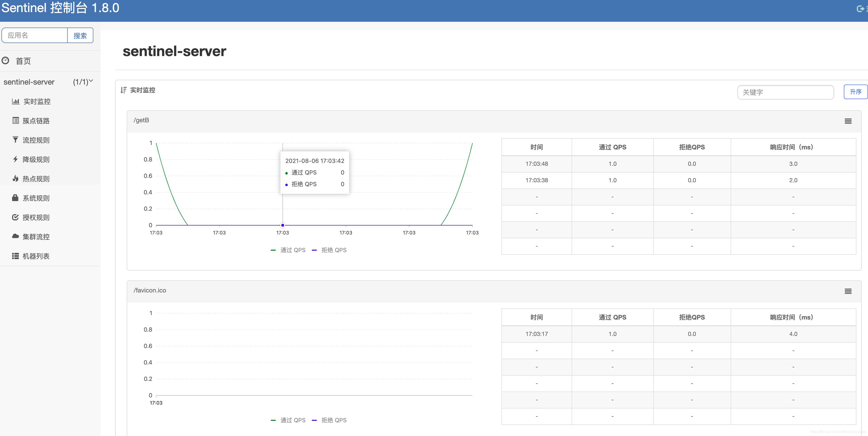868x436 pixels.
Task: Click the filter funnel icon for 流控规则
Action: point(15,140)
